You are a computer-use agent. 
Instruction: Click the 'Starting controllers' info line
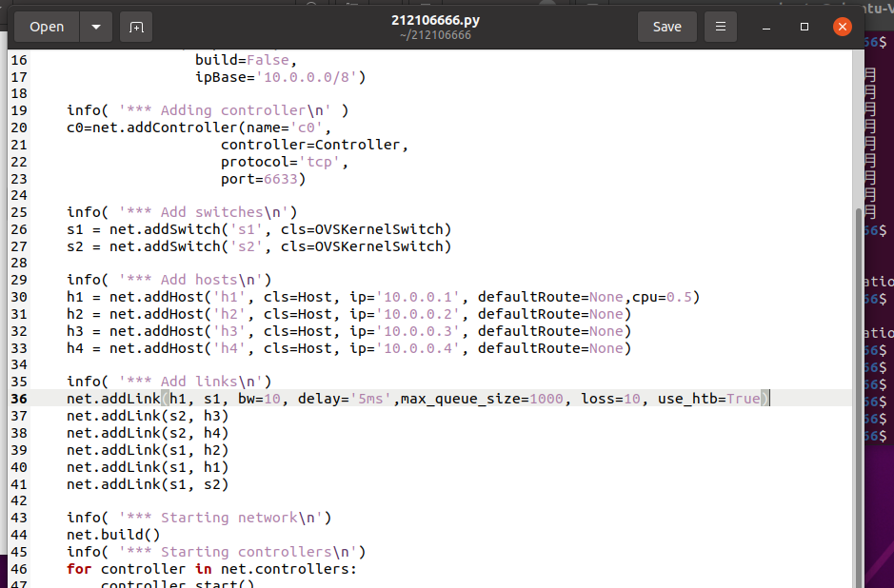point(216,552)
